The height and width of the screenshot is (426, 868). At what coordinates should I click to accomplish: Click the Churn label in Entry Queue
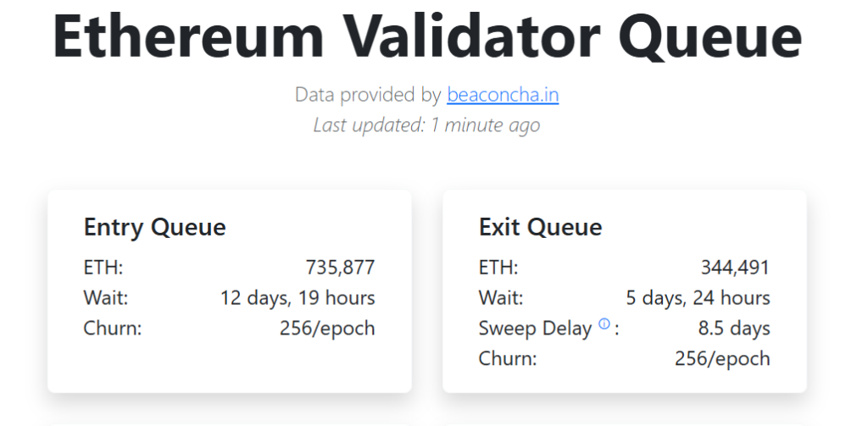point(112,328)
